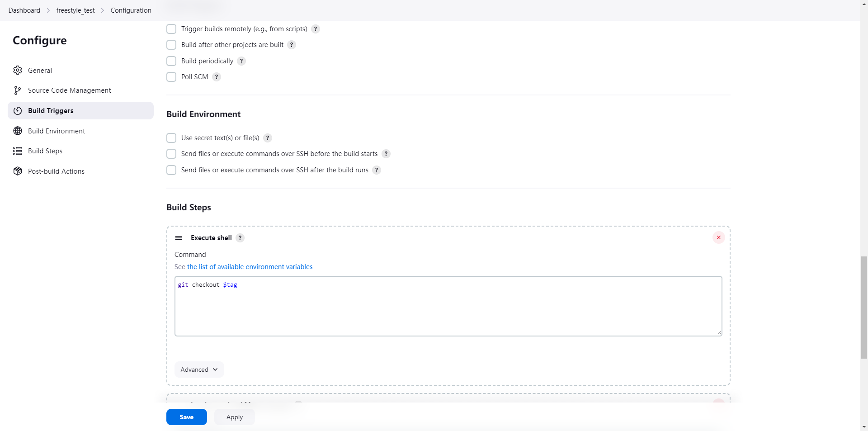Image resolution: width=868 pixels, height=431 pixels.
Task: Delete the Execute shell build step
Action: coord(718,237)
